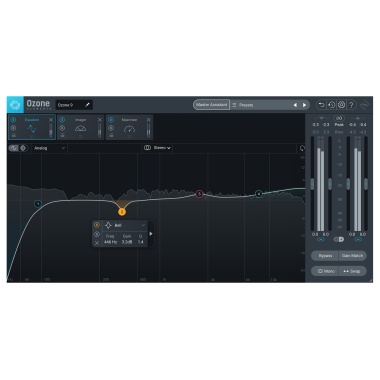
Task: Click the Peak meter label
Action: point(339,125)
